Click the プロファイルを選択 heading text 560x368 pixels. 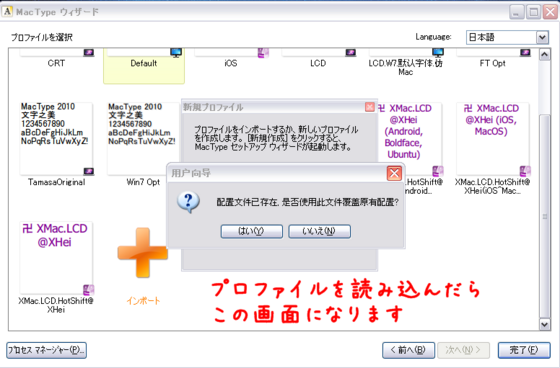tap(42, 37)
